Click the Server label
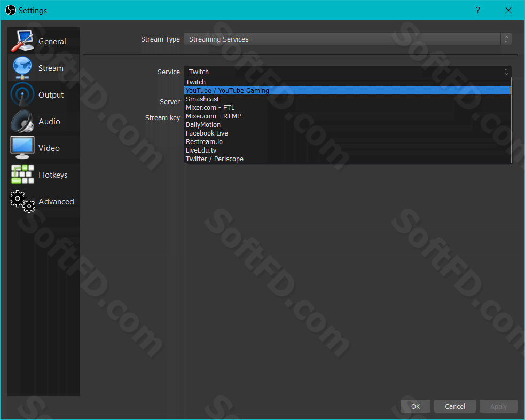 pos(170,101)
